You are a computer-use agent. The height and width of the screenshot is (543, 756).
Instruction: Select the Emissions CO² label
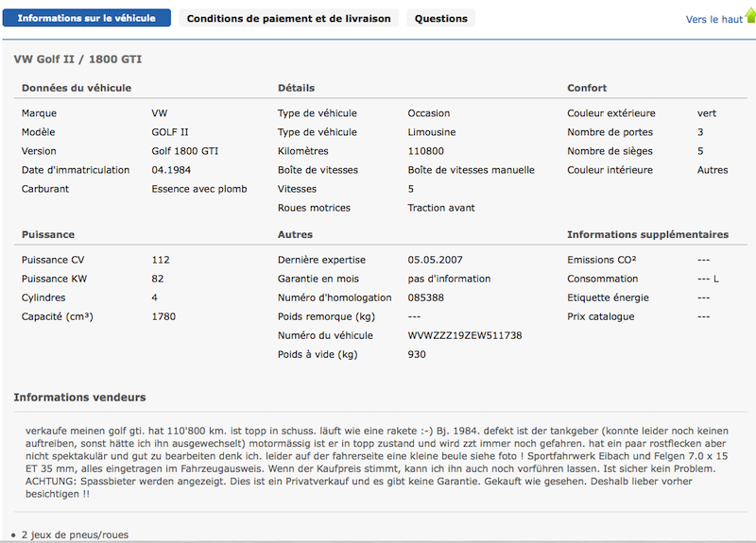tap(602, 260)
